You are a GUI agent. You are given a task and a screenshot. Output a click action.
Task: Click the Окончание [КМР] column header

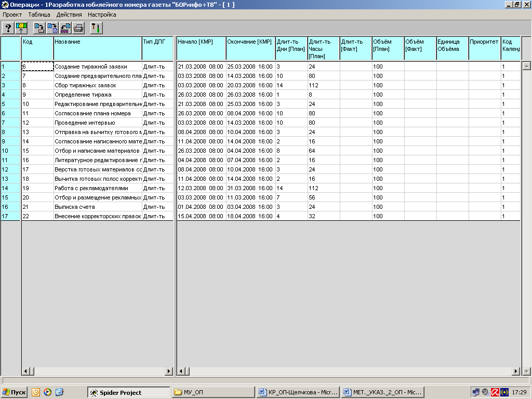tap(251, 48)
